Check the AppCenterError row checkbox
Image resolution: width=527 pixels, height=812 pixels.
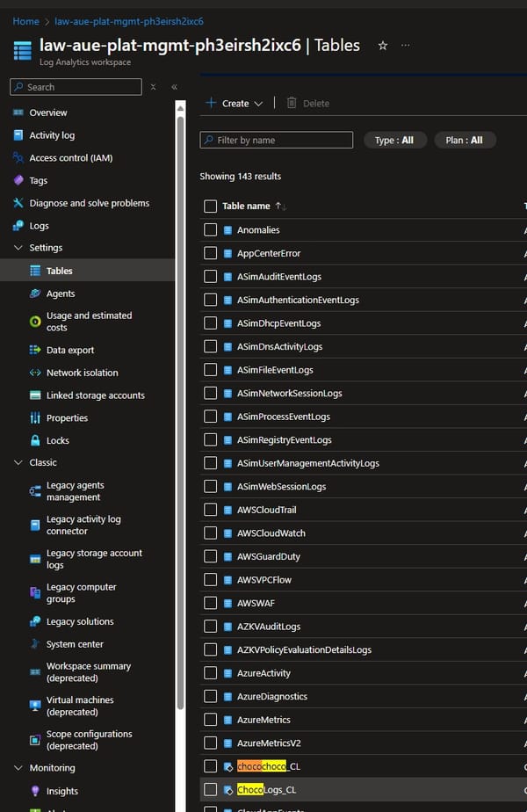pyautogui.click(x=210, y=253)
